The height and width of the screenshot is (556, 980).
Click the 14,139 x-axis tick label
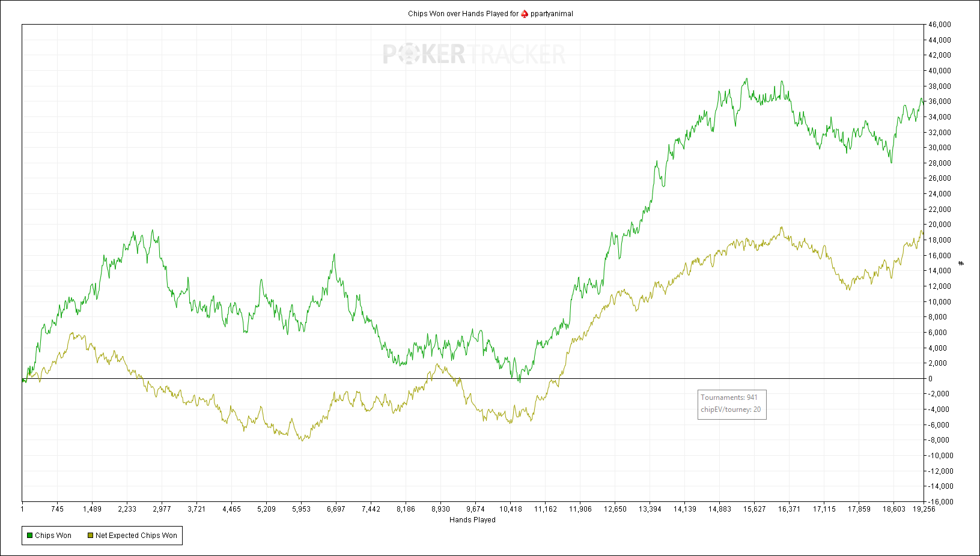point(685,509)
